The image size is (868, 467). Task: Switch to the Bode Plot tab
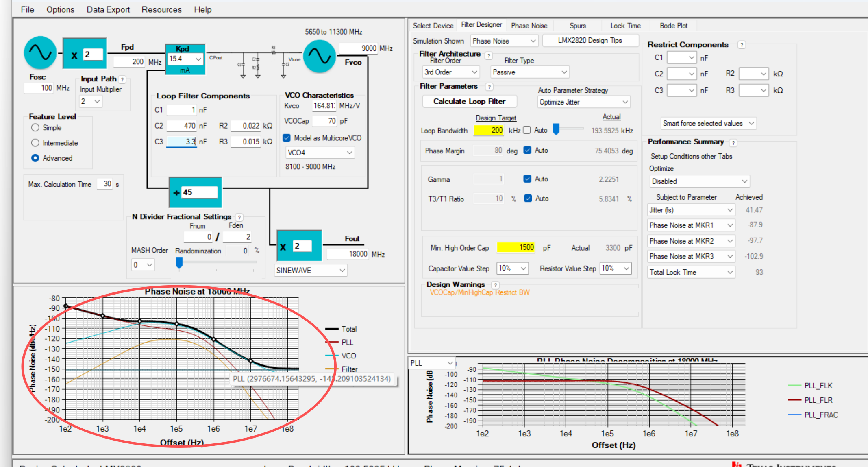pos(673,26)
